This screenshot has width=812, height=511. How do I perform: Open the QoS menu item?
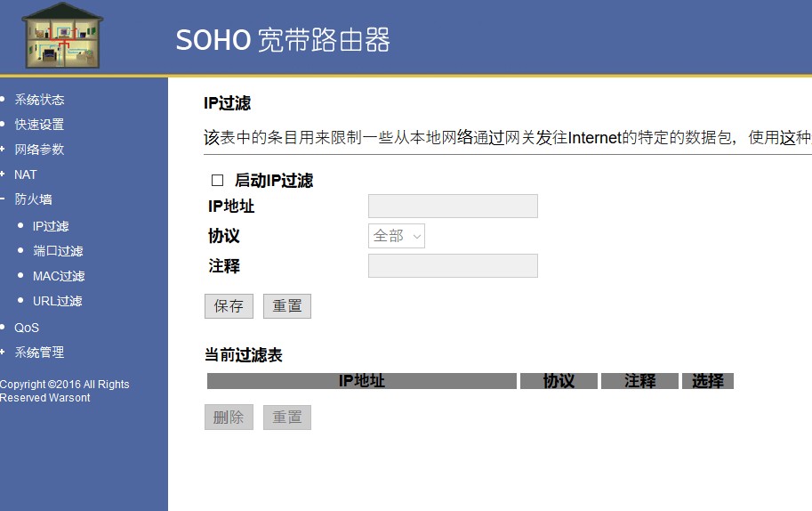pos(27,328)
